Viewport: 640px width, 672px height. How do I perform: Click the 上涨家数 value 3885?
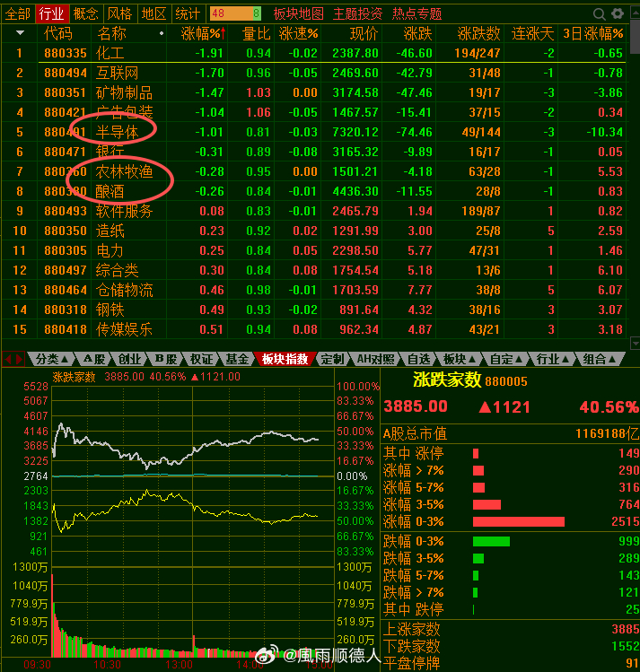click(626, 629)
